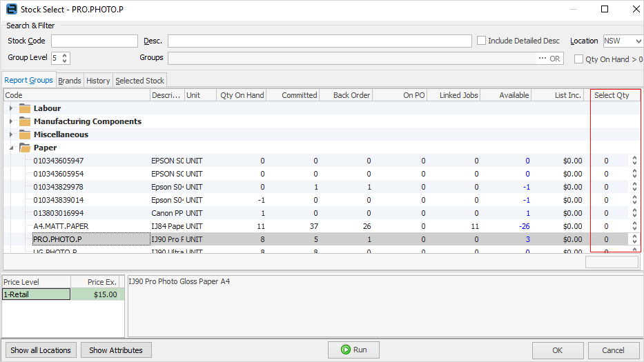Click the Price Ex. column header
Image resolution: width=644 pixels, height=362 pixels.
[x=95, y=282]
